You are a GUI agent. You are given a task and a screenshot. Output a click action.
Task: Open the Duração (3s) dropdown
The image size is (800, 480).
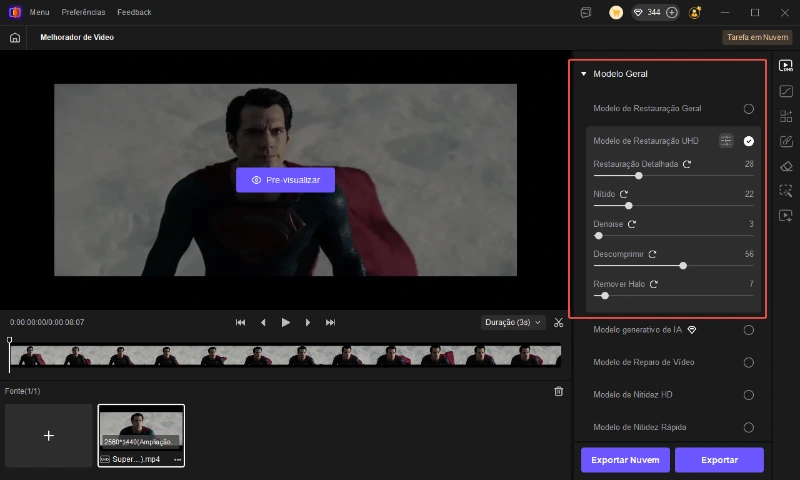(513, 322)
